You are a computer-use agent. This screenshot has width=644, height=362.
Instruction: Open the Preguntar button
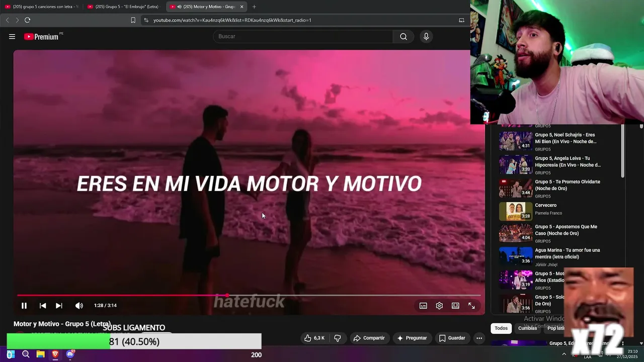(x=412, y=338)
